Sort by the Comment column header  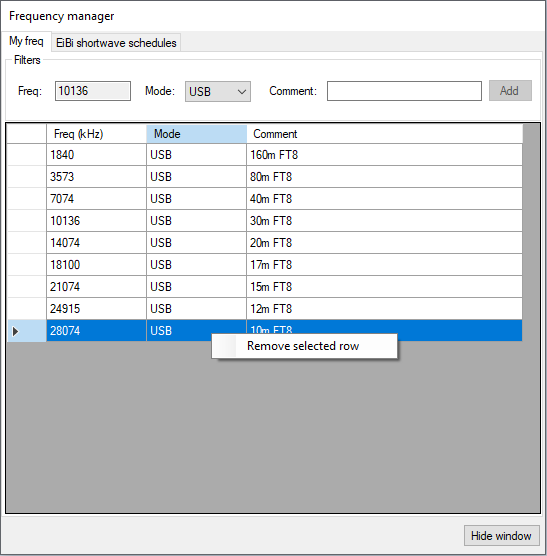point(384,134)
